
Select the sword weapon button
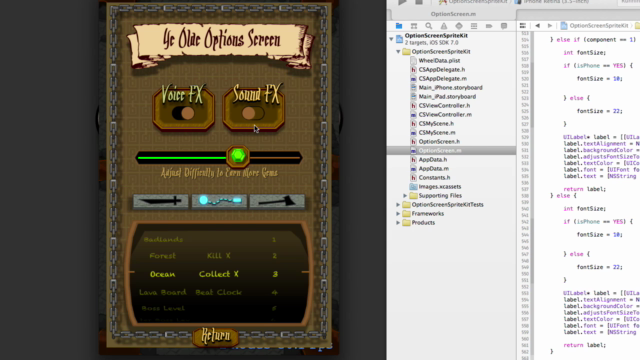160,201
